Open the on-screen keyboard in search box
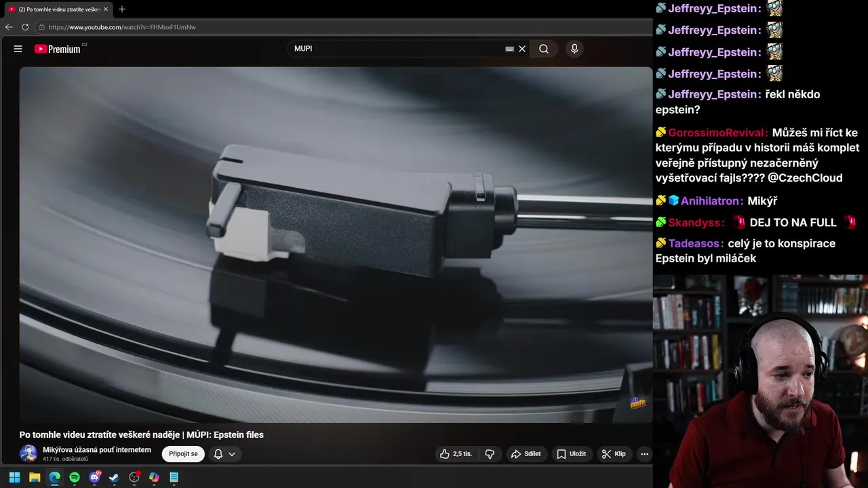 pyautogui.click(x=509, y=49)
